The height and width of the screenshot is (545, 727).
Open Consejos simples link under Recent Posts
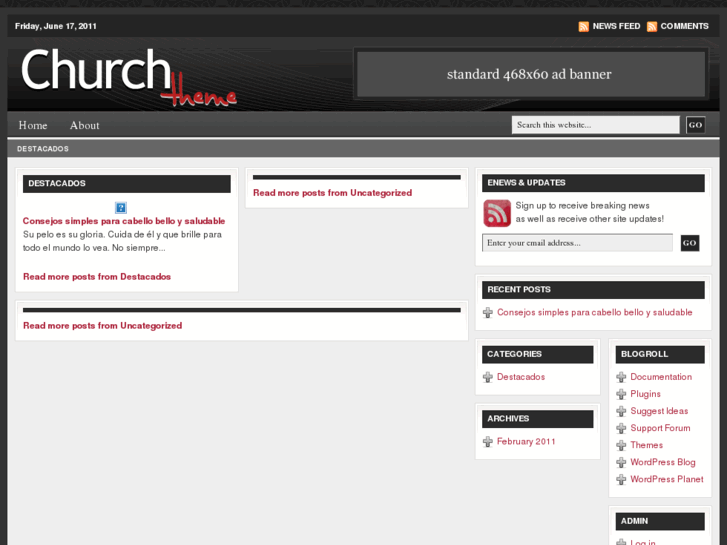click(x=594, y=312)
